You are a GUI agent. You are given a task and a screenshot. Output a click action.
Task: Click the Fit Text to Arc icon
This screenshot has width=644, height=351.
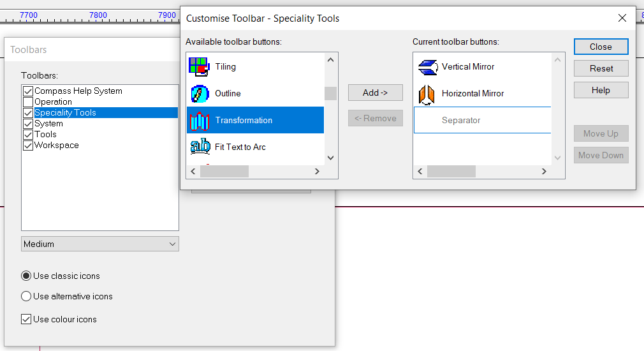coord(200,147)
